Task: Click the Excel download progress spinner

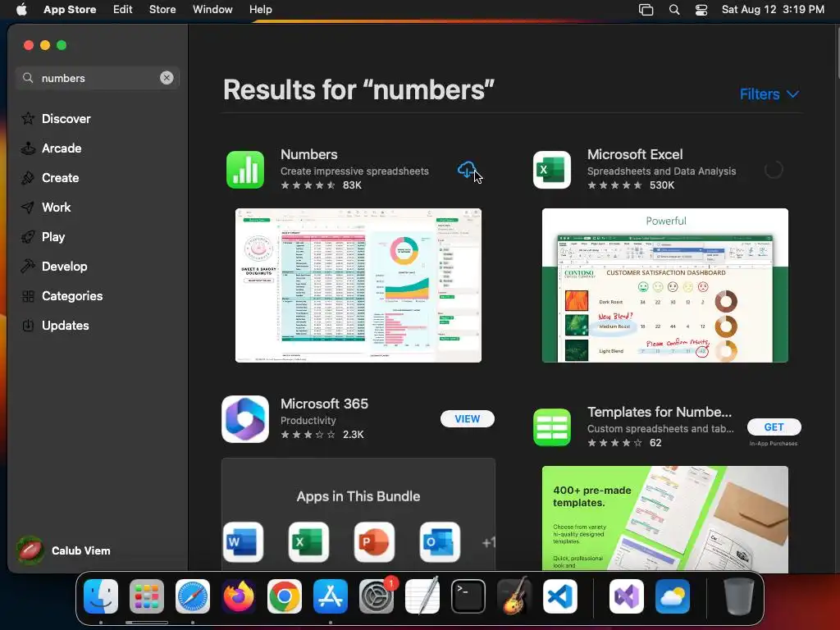Action: [x=774, y=170]
